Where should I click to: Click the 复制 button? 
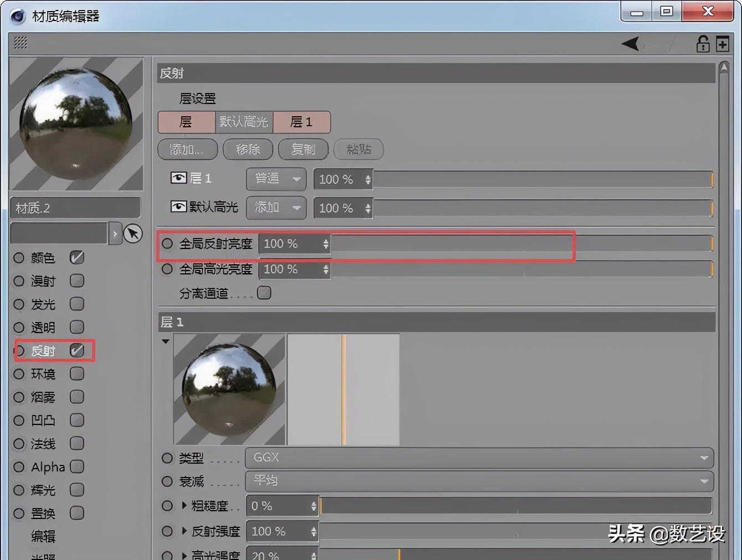pos(303,149)
